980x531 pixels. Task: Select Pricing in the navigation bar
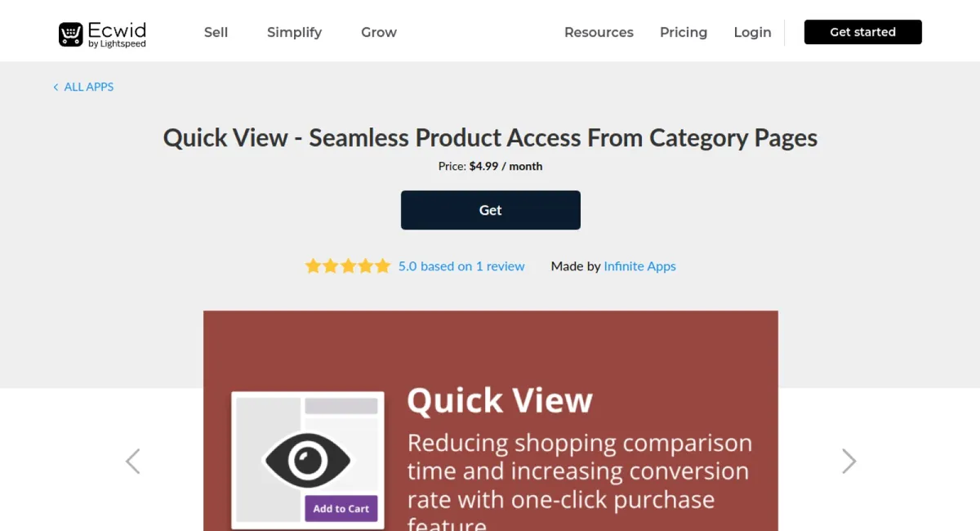[684, 32]
